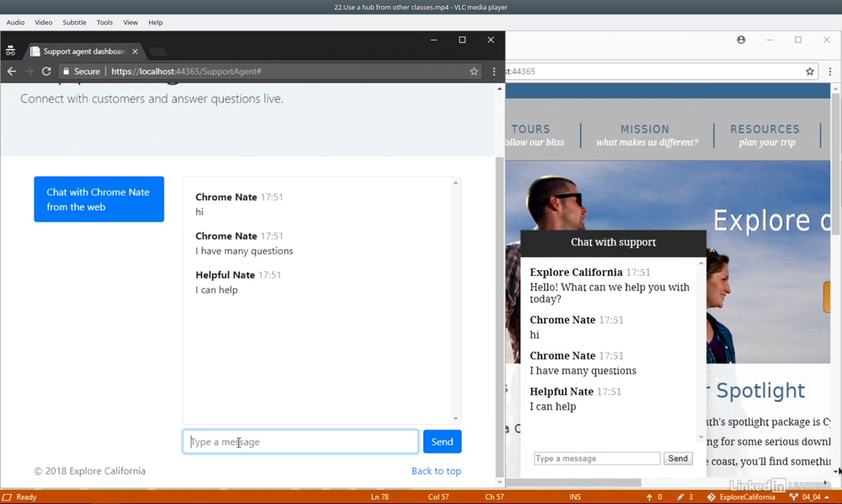Open the VLC Subtitle menu
The height and width of the screenshot is (504, 842).
[74, 23]
